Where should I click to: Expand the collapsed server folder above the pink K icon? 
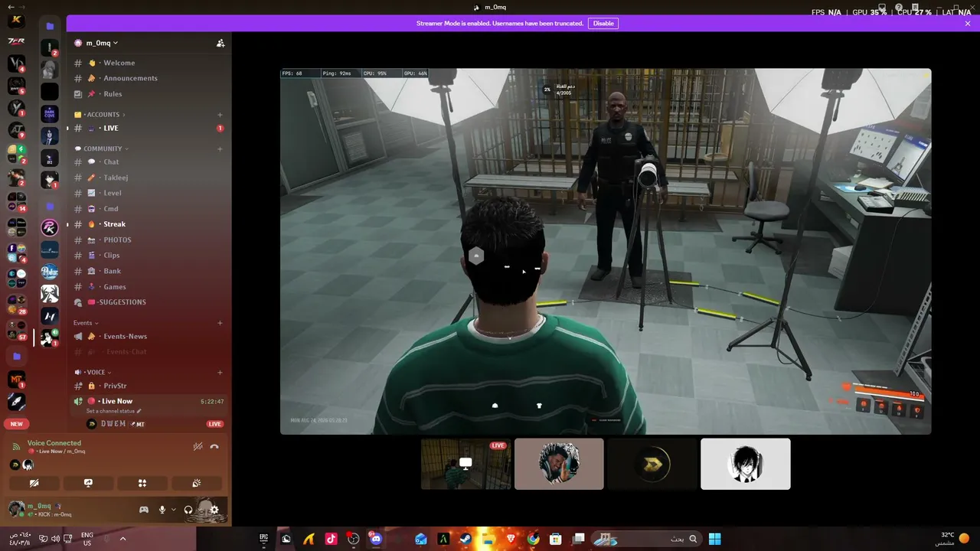click(x=50, y=207)
